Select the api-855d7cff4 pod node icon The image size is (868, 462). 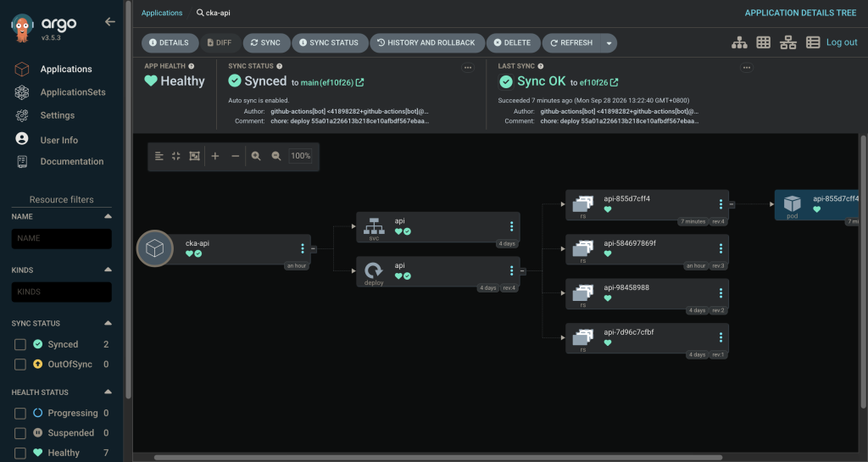pos(793,203)
